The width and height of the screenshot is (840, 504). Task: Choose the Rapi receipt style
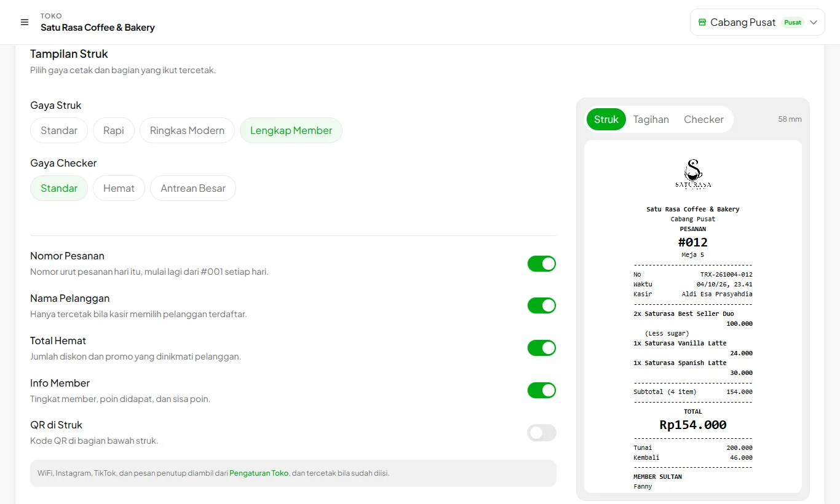click(x=114, y=130)
